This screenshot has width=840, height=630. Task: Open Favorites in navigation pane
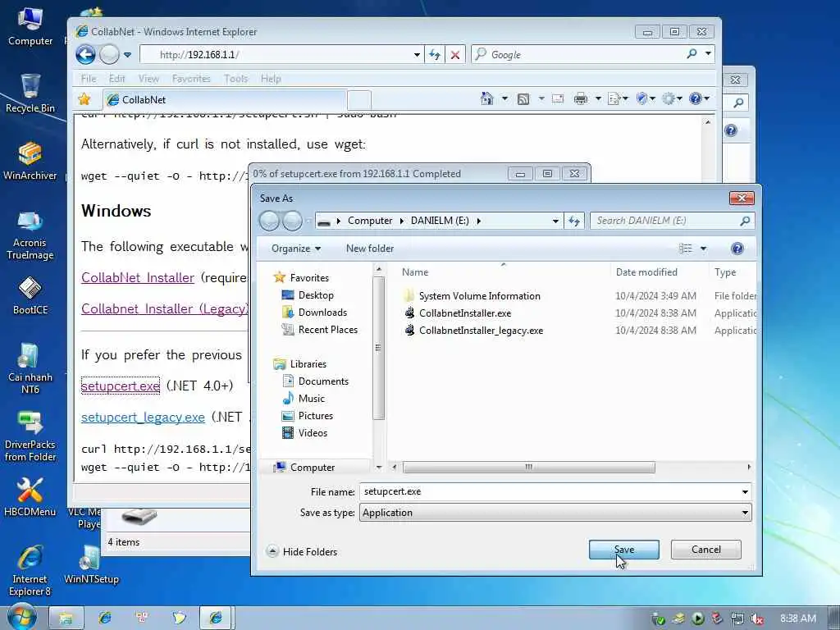tap(309, 278)
